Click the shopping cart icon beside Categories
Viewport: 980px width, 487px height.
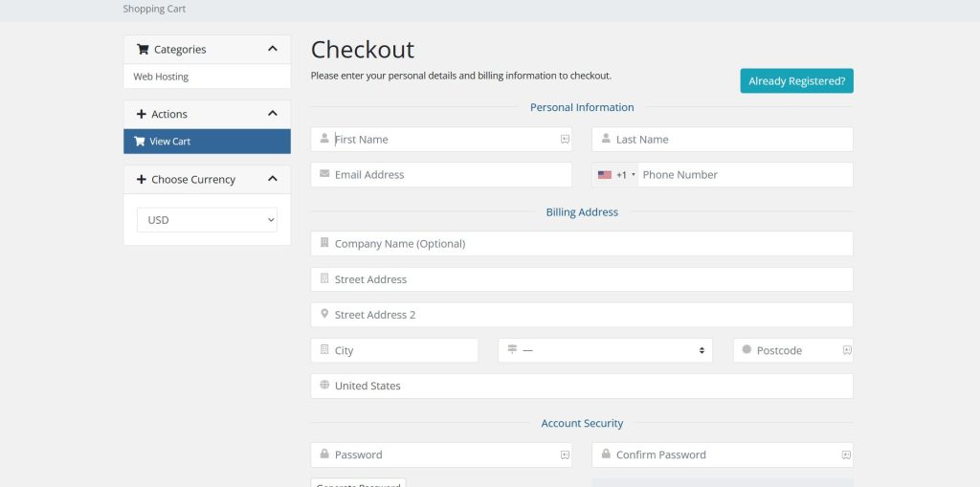[x=143, y=50]
